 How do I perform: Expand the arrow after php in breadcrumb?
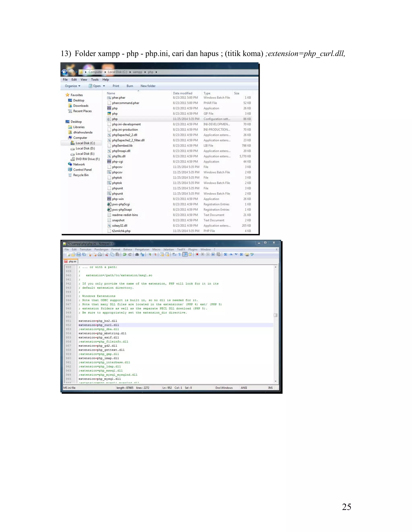156,72
